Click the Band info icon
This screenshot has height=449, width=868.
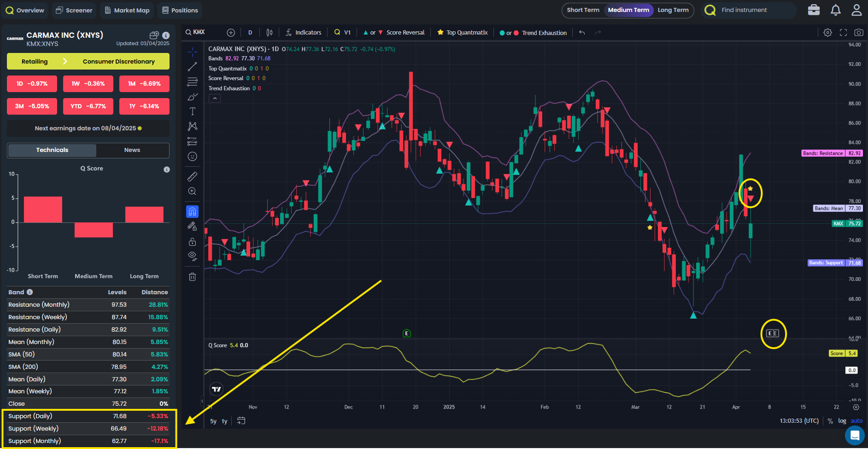(x=30, y=292)
